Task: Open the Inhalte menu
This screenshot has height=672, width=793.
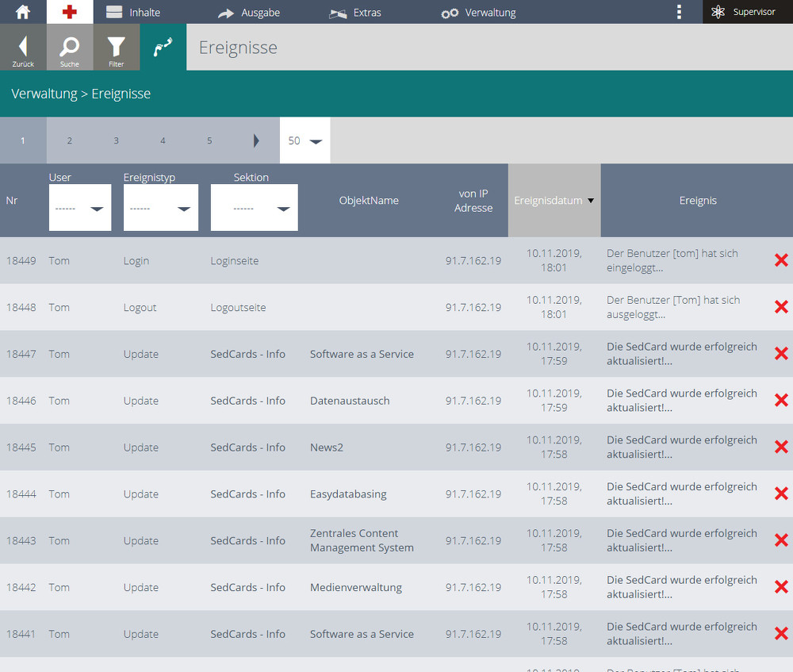Action: tap(133, 12)
